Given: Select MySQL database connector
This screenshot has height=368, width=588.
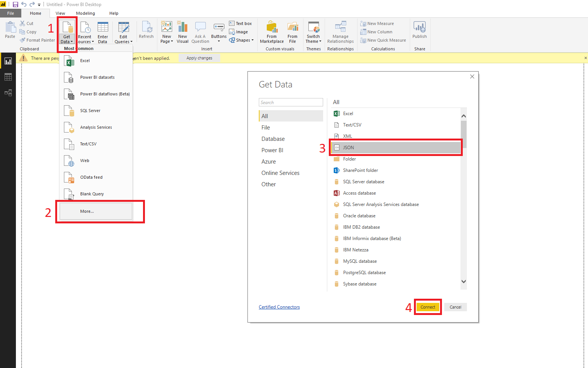Looking at the screenshot, I should click(396, 261).
